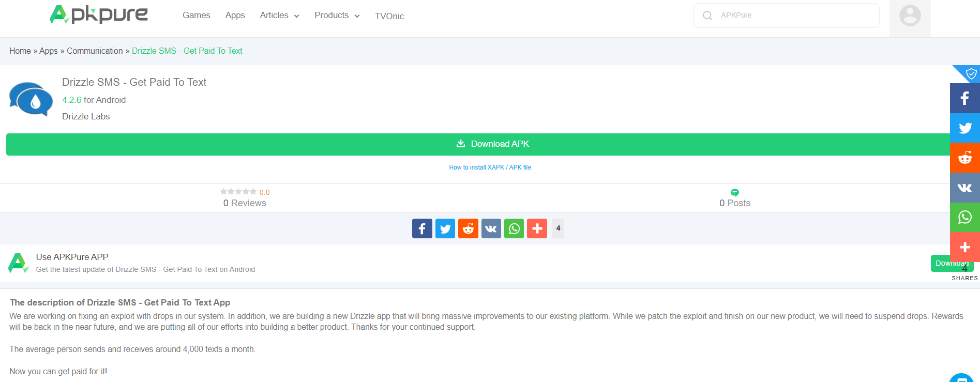Click version 4.2.6 text
The image size is (980, 382).
72,100
